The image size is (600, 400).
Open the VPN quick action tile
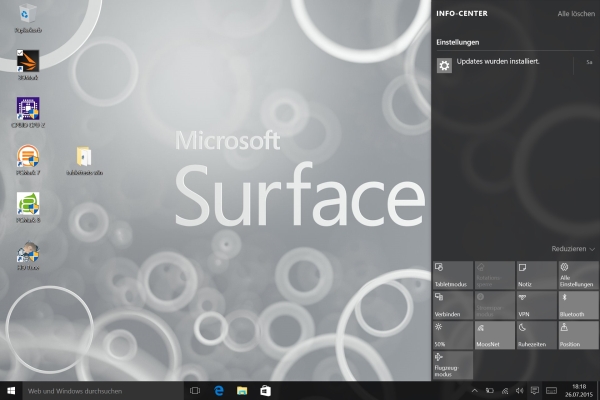pyautogui.click(x=536, y=305)
